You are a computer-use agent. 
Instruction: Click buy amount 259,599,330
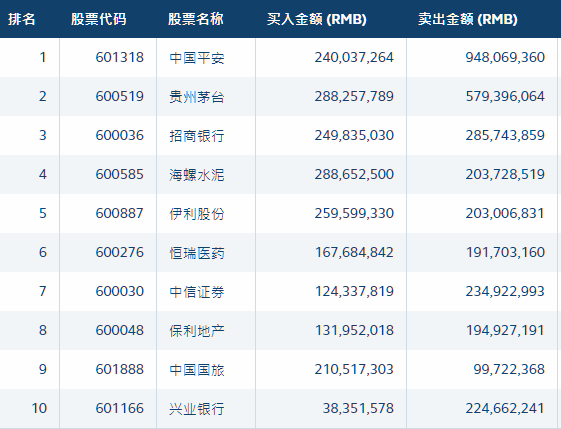pyautogui.click(x=354, y=213)
